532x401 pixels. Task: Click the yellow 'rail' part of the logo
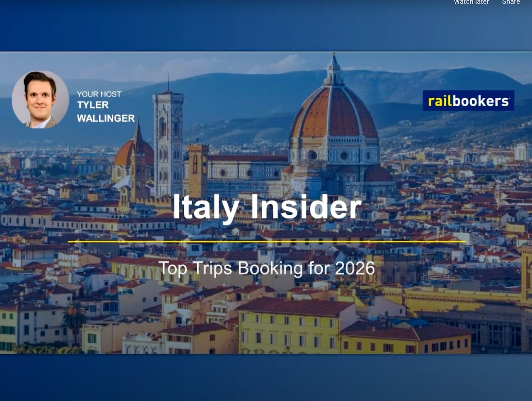point(440,101)
